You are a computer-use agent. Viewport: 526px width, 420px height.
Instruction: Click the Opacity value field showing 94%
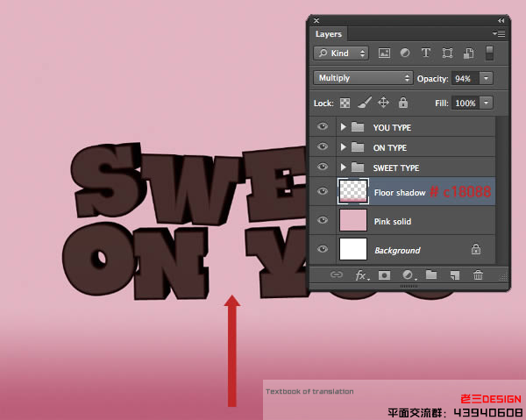pyautogui.click(x=465, y=79)
